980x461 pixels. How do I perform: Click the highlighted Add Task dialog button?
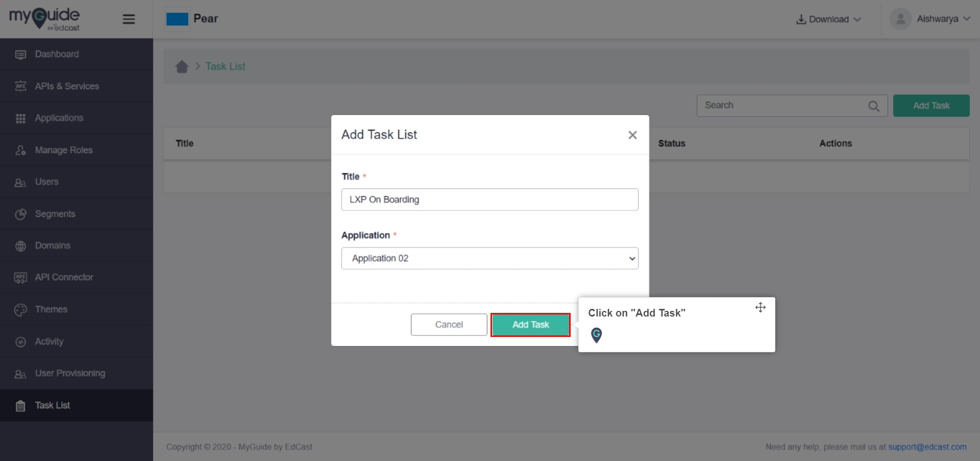click(x=530, y=325)
